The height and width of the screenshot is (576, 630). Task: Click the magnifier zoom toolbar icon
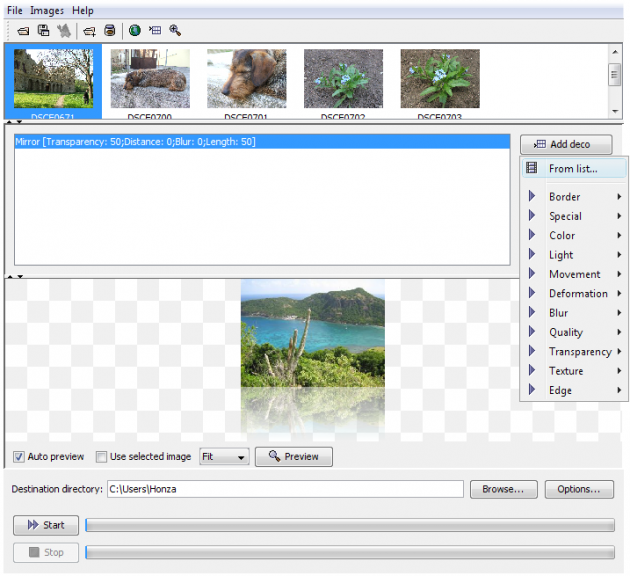pos(175,30)
